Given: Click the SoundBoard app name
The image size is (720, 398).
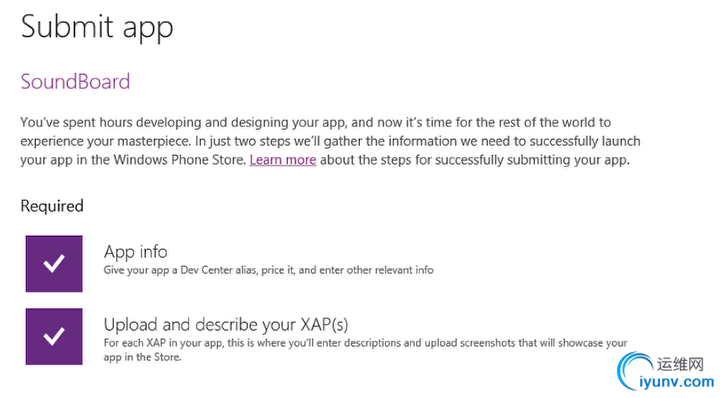Looking at the screenshot, I should (75, 82).
